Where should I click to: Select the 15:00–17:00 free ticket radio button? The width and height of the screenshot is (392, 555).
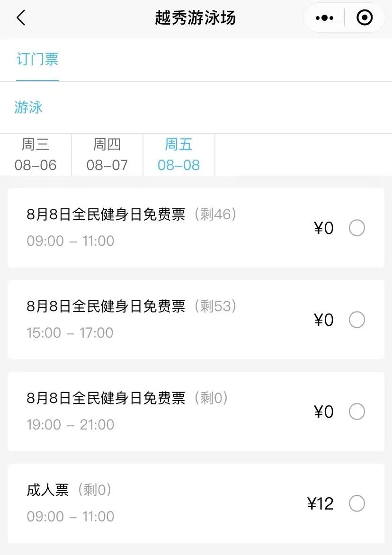tap(356, 320)
